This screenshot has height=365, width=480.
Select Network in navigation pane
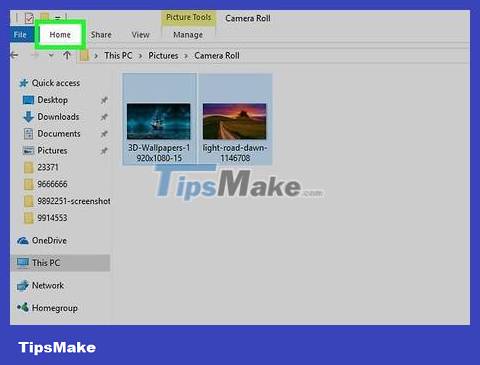[48, 286]
